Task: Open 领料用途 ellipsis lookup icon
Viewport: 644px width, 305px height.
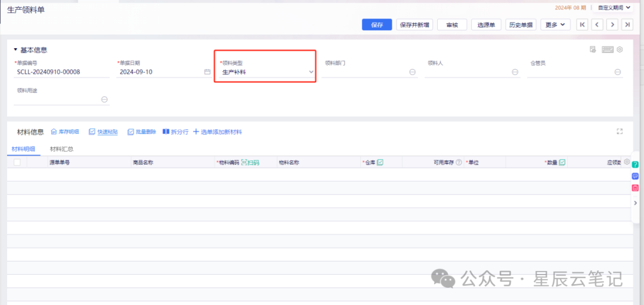Action: click(104, 99)
